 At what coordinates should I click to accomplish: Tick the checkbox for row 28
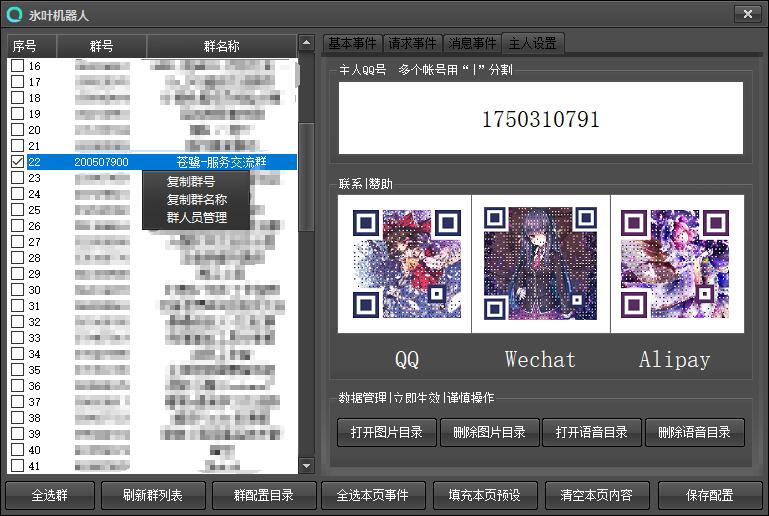point(18,258)
